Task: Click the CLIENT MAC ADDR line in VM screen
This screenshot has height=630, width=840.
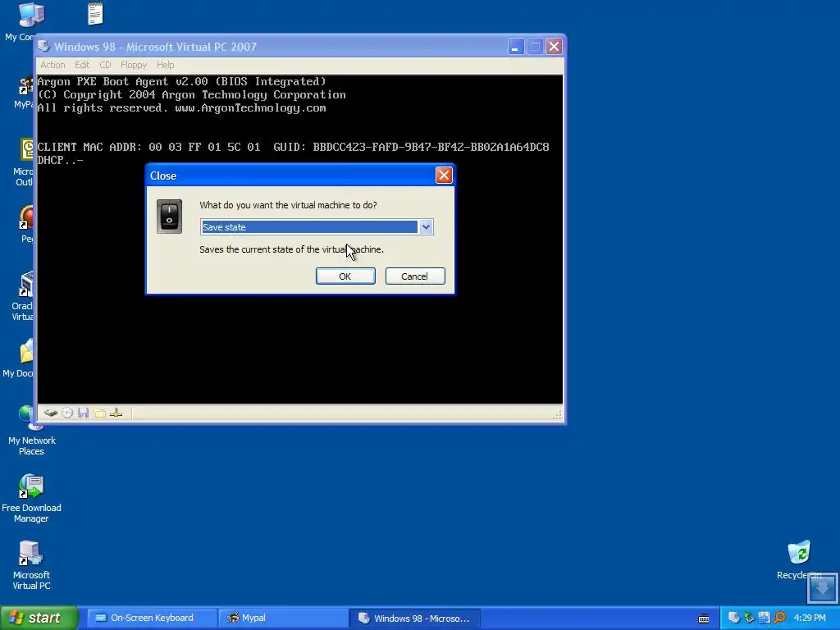Action: 293,147
